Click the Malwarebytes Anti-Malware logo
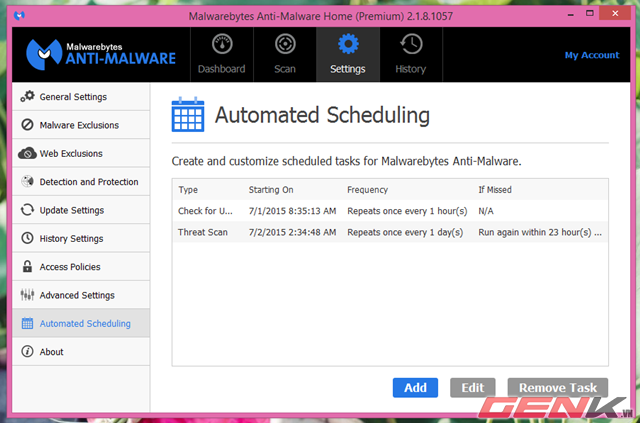Viewport: 640px width, 423px height. (x=101, y=54)
